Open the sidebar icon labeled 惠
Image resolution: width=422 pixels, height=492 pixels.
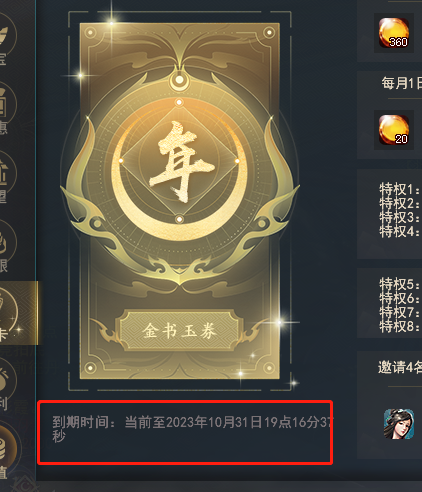click(6, 108)
